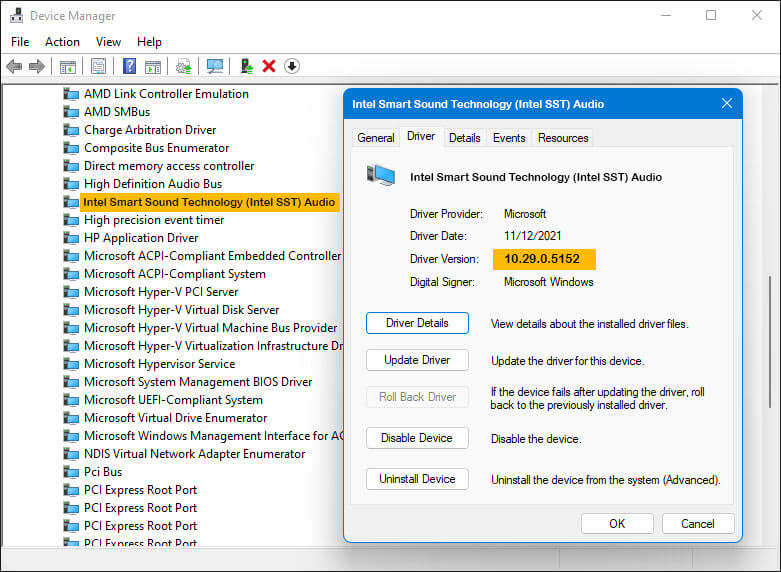781x572 pixels.
Task: Click the driver version value 10.29.0.5152
Action: point(542,259)
